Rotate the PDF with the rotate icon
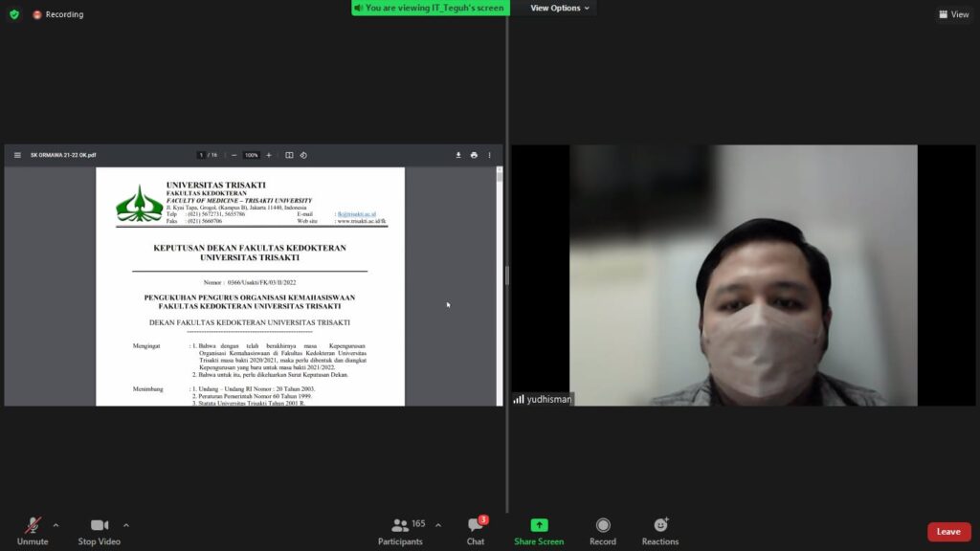Viewport: 980px width, 551px height. [303, 155]
